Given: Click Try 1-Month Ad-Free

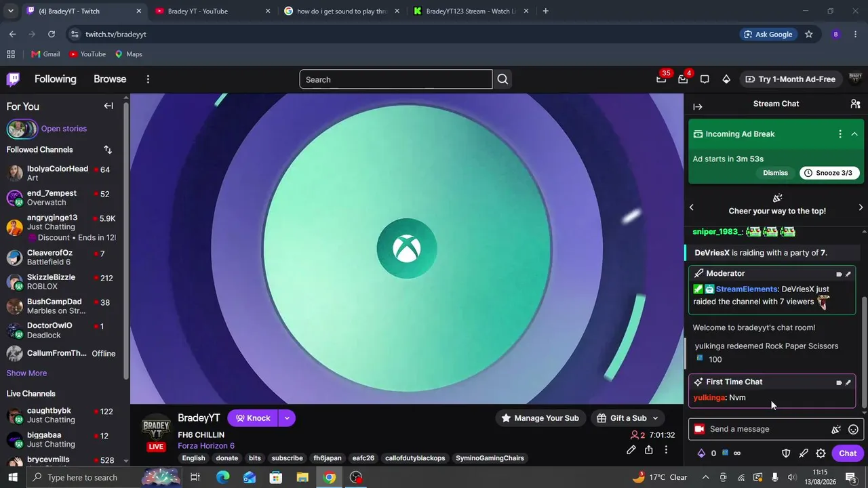Looking at the screenshot, I should point(791,79).
